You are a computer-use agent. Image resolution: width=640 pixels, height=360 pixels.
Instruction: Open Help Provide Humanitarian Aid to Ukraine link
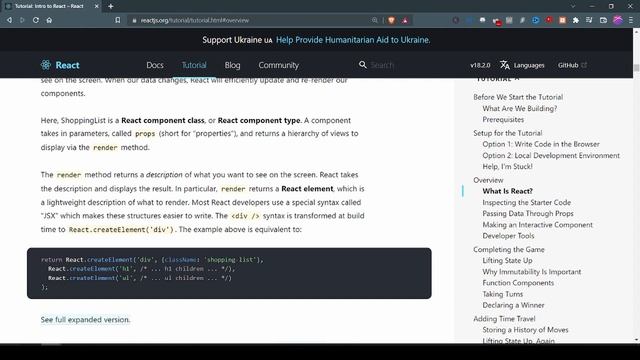353,40
